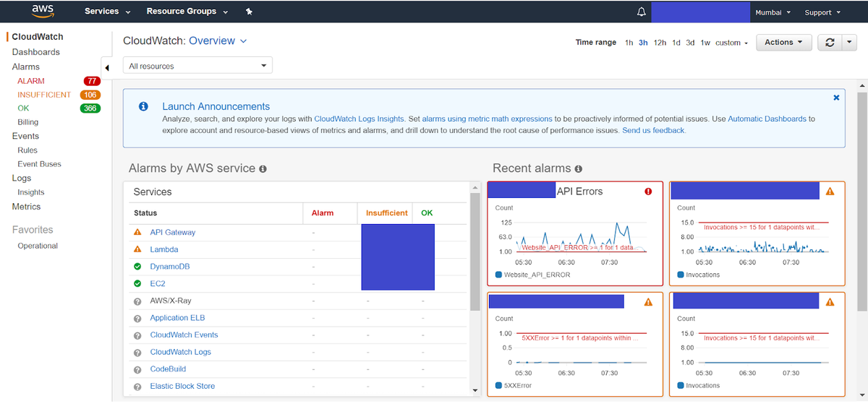Click question-mark status icon beside CloudWatch Events
868x404 pixels.
tap(137, 335)
